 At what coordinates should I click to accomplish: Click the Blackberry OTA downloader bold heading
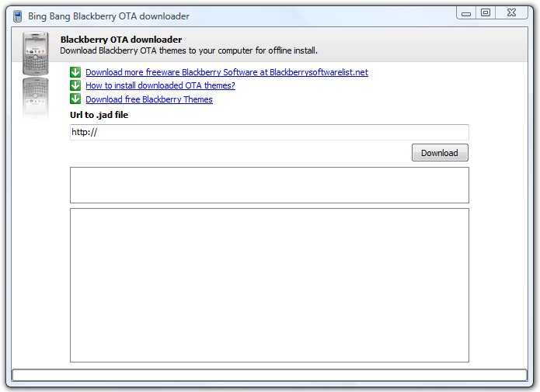pos(121,40)
